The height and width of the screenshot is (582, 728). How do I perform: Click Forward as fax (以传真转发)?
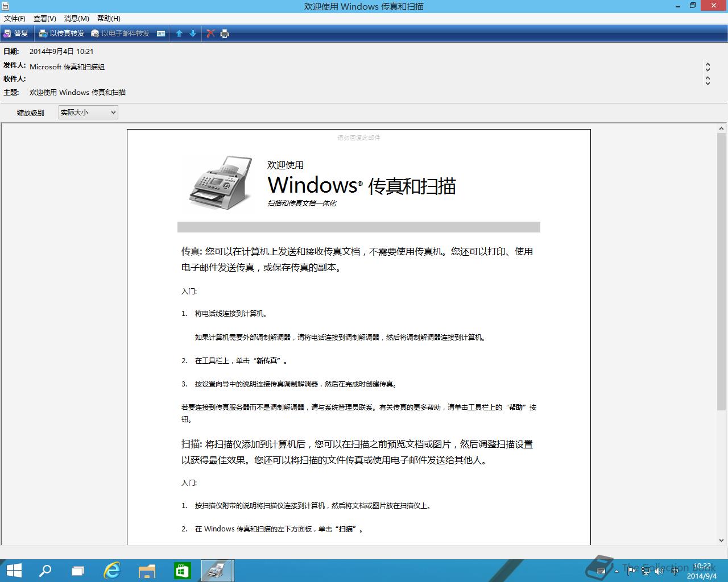(x=61, y=34)
